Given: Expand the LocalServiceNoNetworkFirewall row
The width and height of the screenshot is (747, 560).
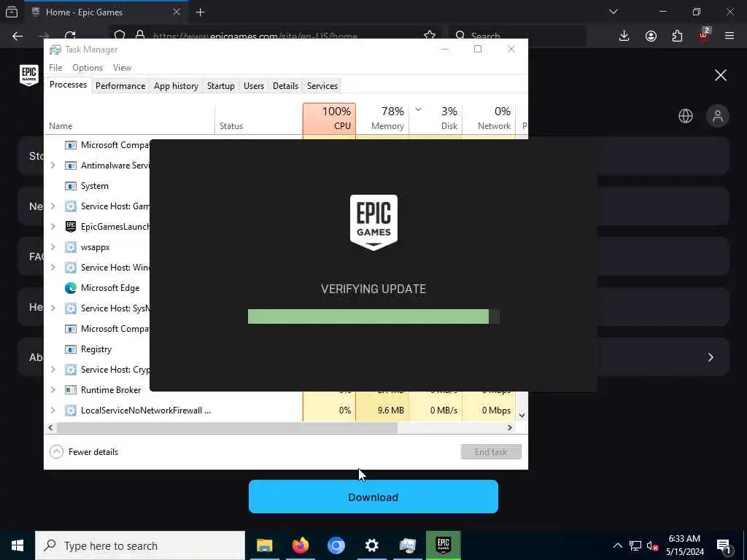Looking at the screenshot, I should coord(53,411).
